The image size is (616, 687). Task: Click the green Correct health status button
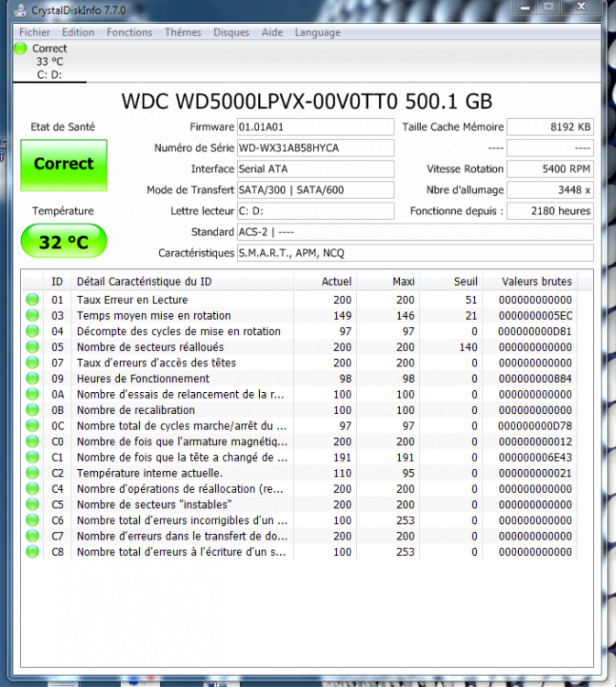click(x=63, y=165)
